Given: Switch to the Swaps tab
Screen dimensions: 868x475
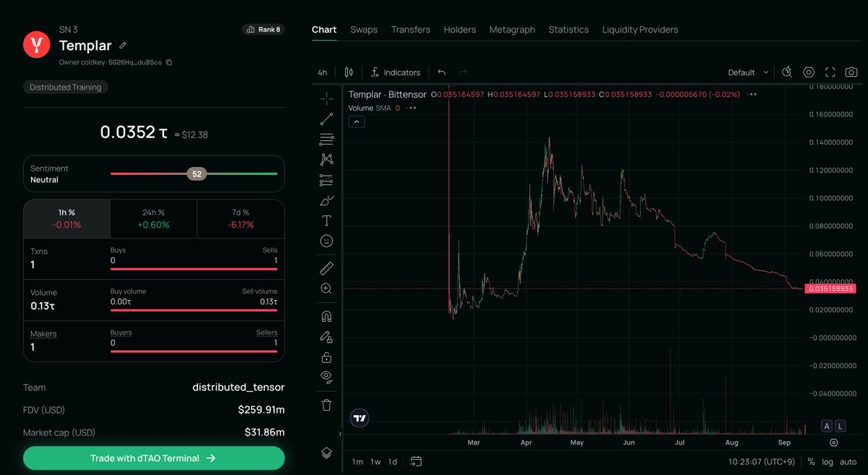Looking at the screenshot, I should pos(364,30).
